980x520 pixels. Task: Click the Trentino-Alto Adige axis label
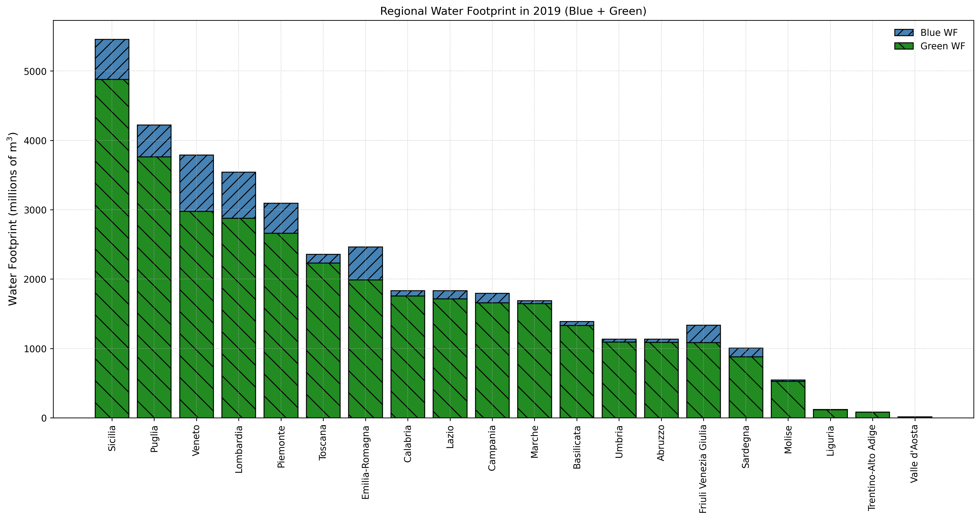click(x=872, y=468)
